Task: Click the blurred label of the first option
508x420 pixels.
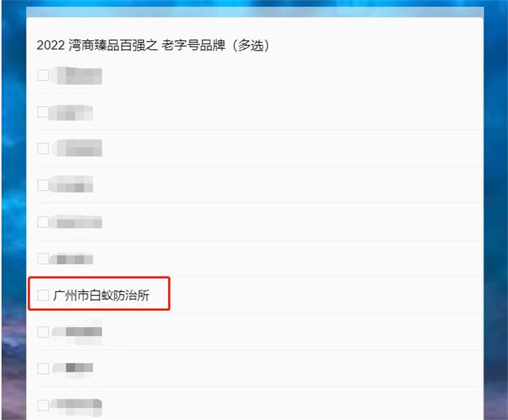Action: click(x=77, y=75)
